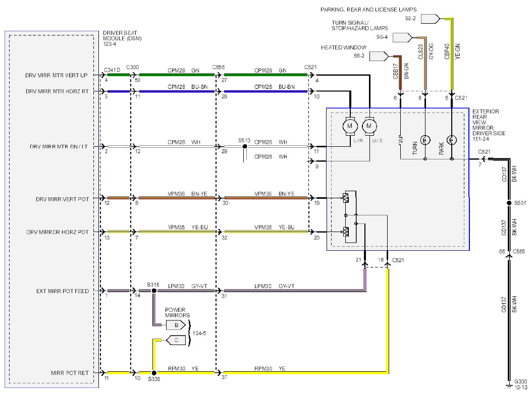Click the S513 splice dot
532x394 pixels.
pos(245,146)
